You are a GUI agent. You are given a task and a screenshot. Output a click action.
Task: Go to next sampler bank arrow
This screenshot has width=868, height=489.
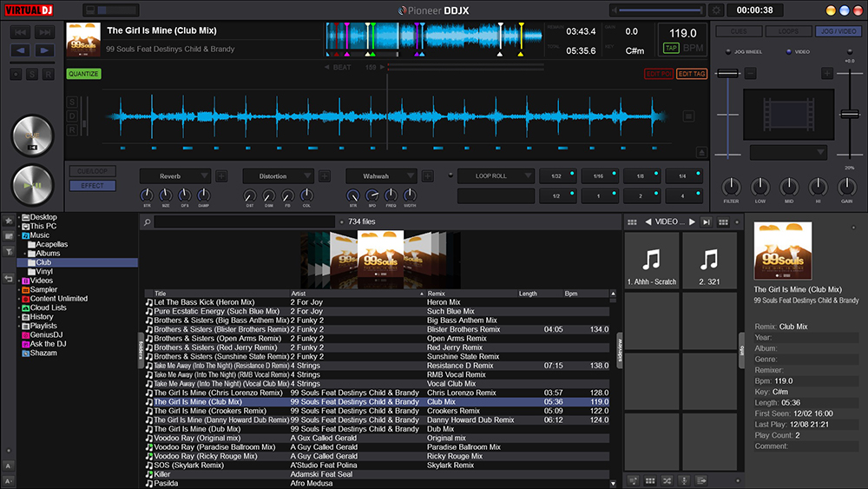692,222
